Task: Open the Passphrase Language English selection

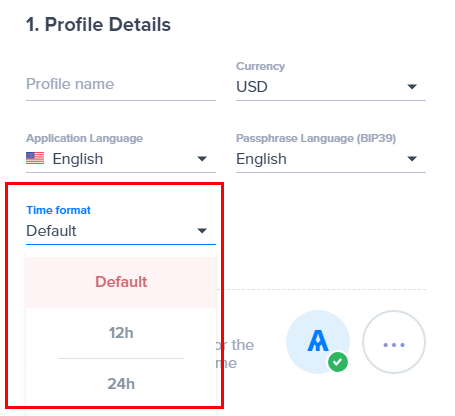Action: pos(331,159)
